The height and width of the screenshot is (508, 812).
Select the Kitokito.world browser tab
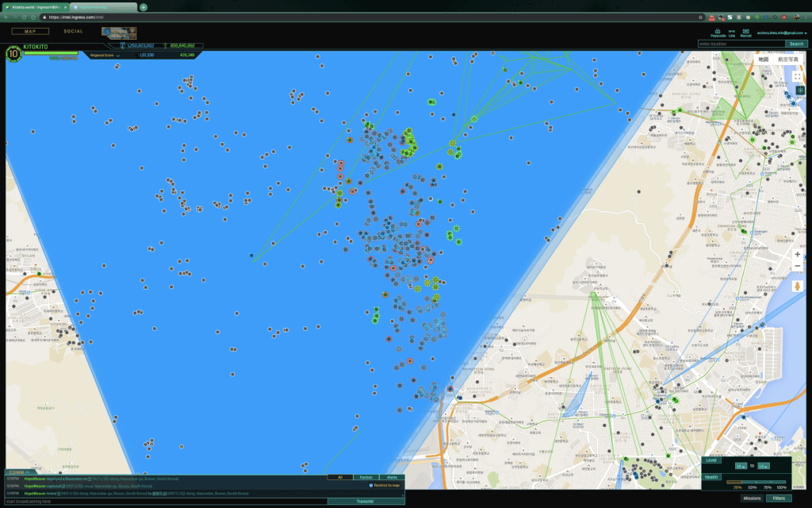[35, 7]
